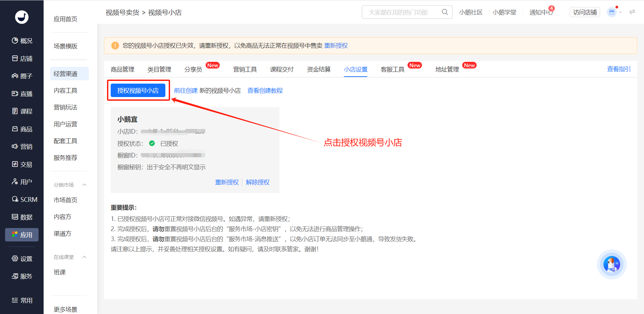Screen dimensions: 644x314
Task: Open 查看创建教程 link
Action: 265,90
